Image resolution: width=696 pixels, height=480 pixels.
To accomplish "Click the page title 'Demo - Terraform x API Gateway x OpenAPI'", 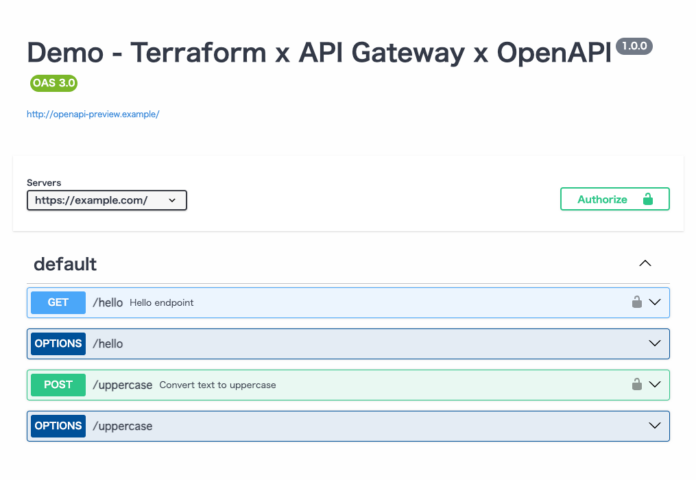I will 319,53.
